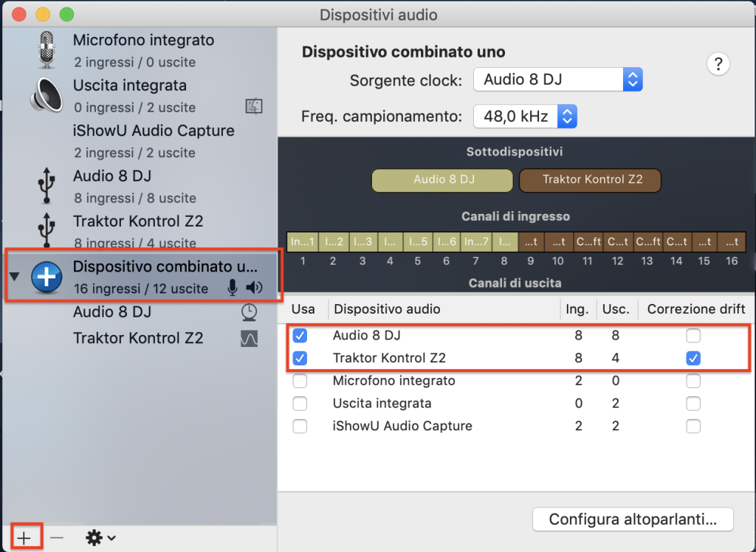This screenshot has width=756, height=552.
Task: Click the Traktor Kontrol Z2 USB icon
Action: (47, 230)
